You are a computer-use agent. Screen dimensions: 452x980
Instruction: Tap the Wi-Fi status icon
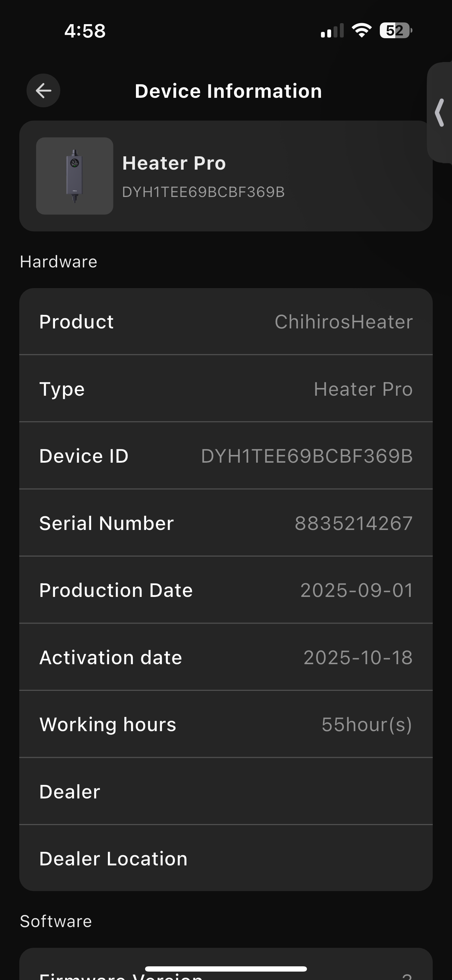point(362,30)
